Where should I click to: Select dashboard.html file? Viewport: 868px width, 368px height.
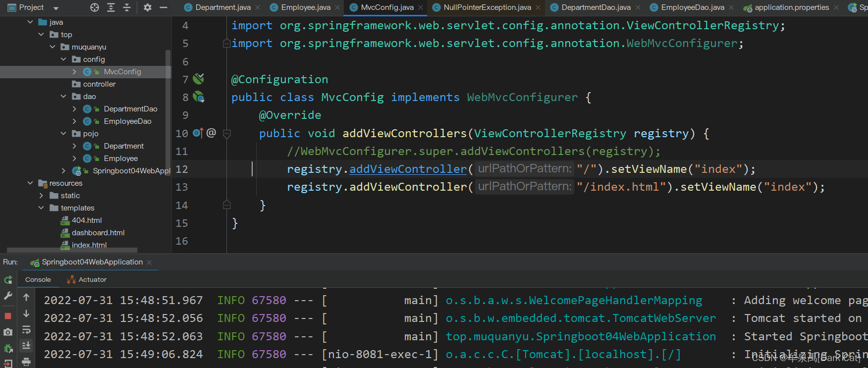point(98,233)
